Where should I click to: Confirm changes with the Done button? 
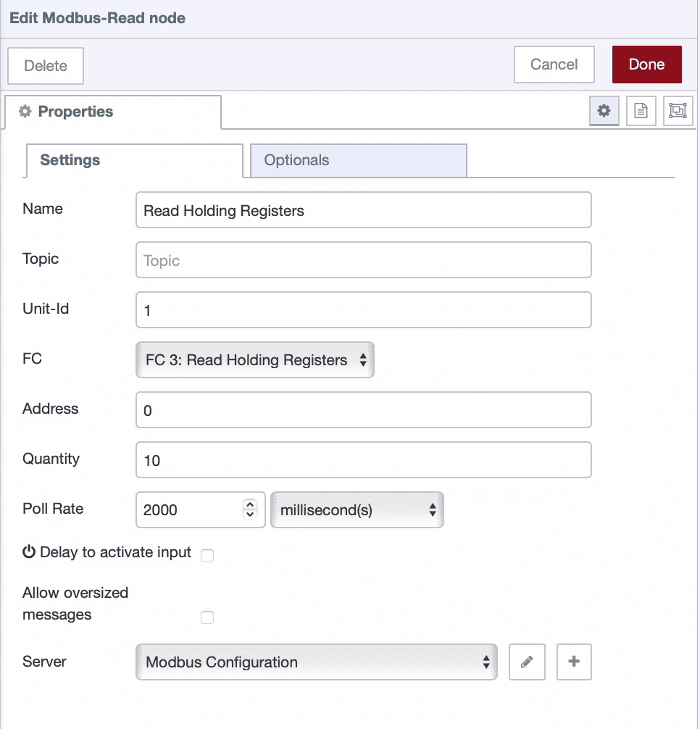pyautogui.click(x=646, y=64)
